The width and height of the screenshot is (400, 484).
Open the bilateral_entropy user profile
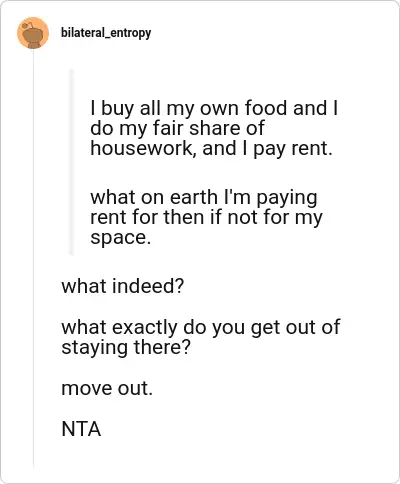(106, 33)
